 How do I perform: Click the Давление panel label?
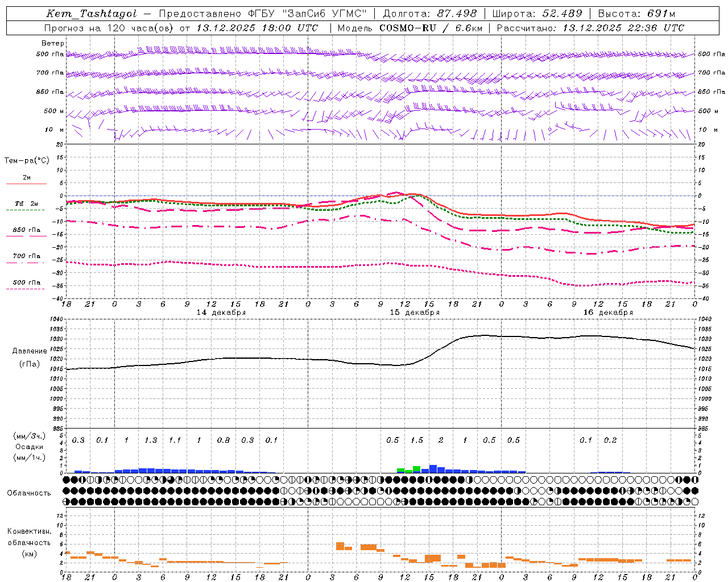(x=30, y=351)
